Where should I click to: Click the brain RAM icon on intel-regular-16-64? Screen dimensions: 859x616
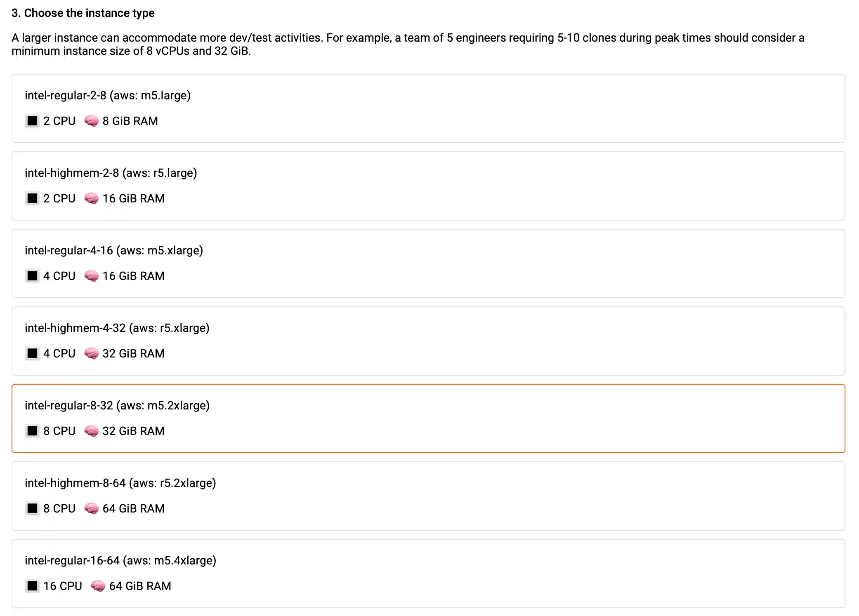point(98,586)
